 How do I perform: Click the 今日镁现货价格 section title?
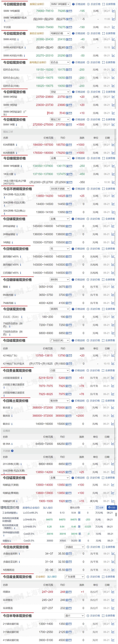pos(14,309)
